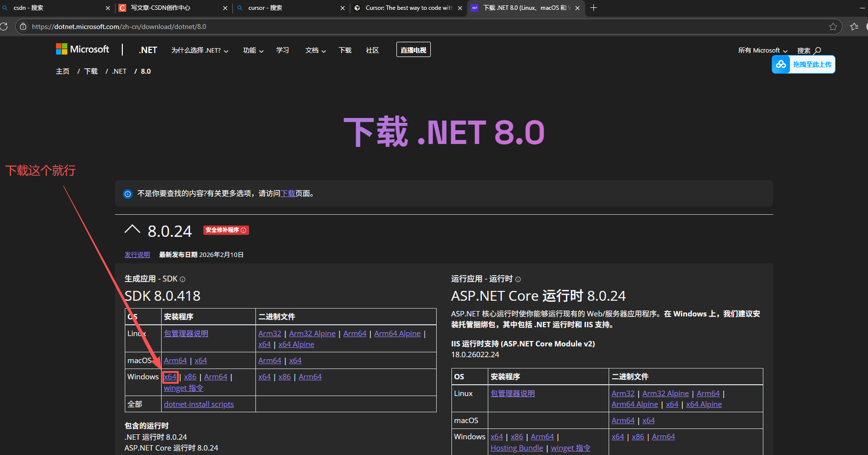Open the 社区 nav item
The width and height of the screenshot is (868, 455).
(372, 50)
